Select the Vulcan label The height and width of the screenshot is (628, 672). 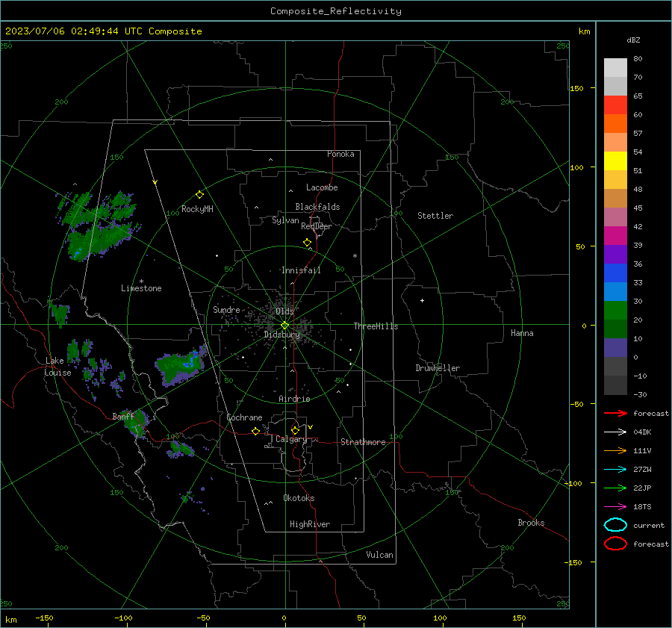(379, 555)
